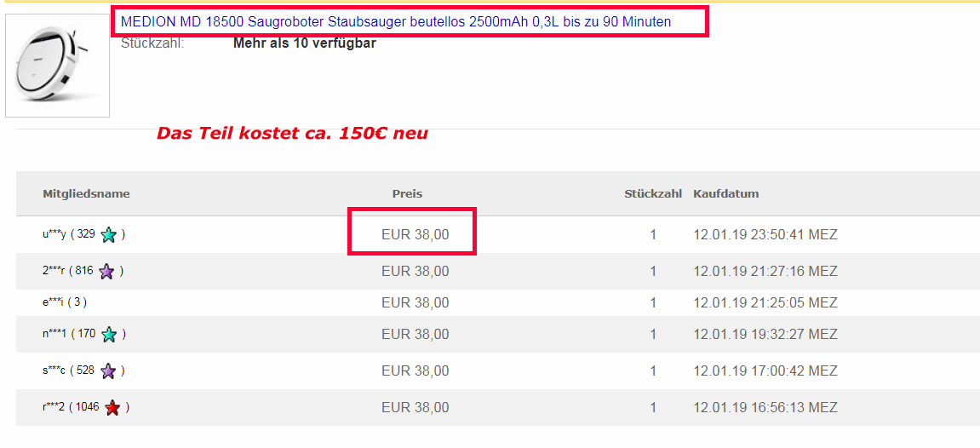This screenshot has width=980, height=448.
Task: Select the Mitgliedsname column header
Action: pyautogui.click(x=86, y=193)
